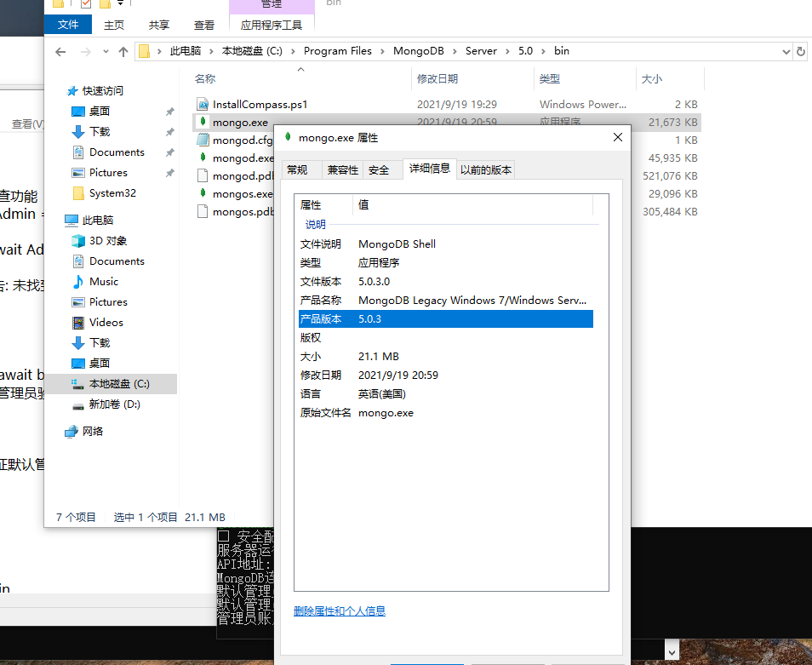This screenshot has height=665, width=812.
Task: Select the 原始文件名 mongo.exe property row
Action: pyautogui.click(x=446, y=413)
